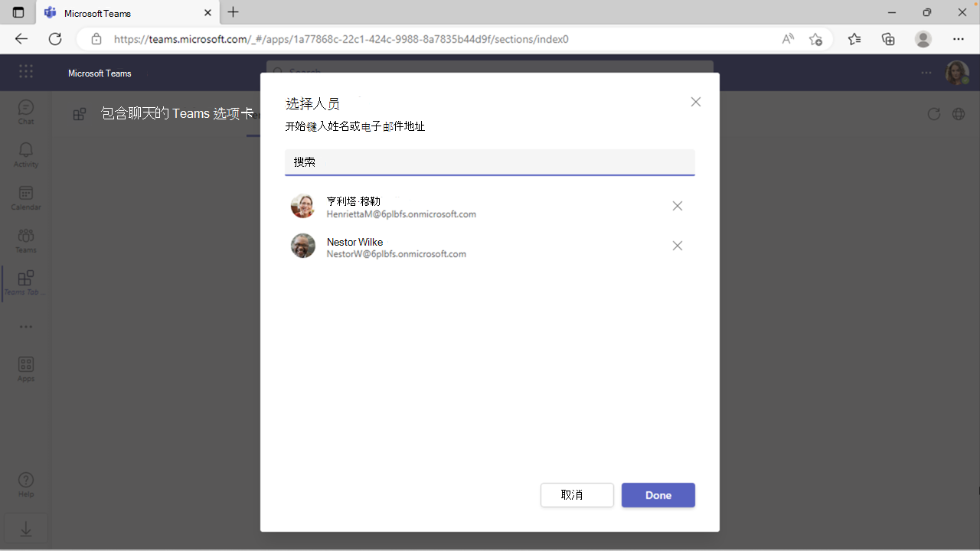The image size is (980, 551).
Task: Refresh the browser page
Action: [55, 39]
